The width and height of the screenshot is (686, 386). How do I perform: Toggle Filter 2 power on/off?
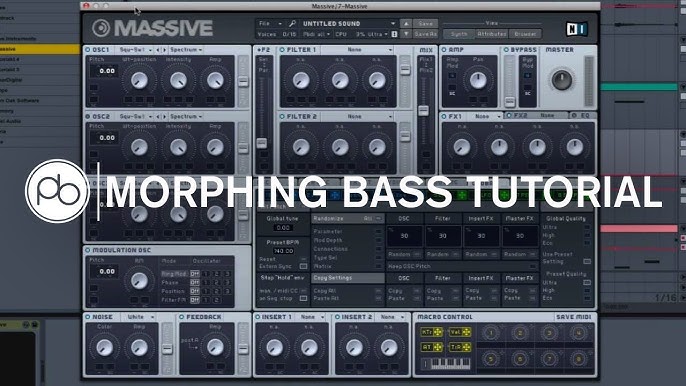point(282,116)
